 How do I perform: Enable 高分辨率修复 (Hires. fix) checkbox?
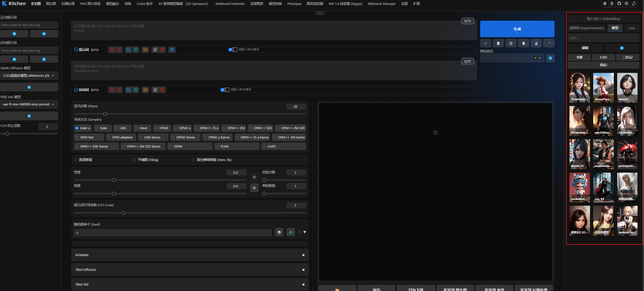click(x=193, y=160)
